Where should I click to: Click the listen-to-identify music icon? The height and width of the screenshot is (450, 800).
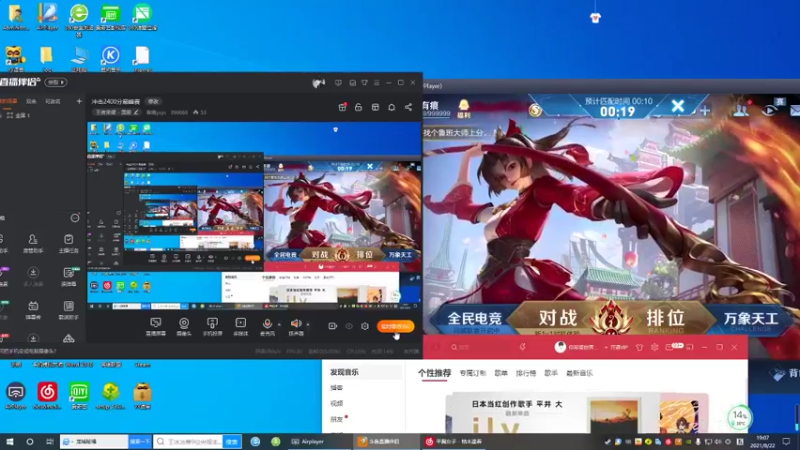522,347
